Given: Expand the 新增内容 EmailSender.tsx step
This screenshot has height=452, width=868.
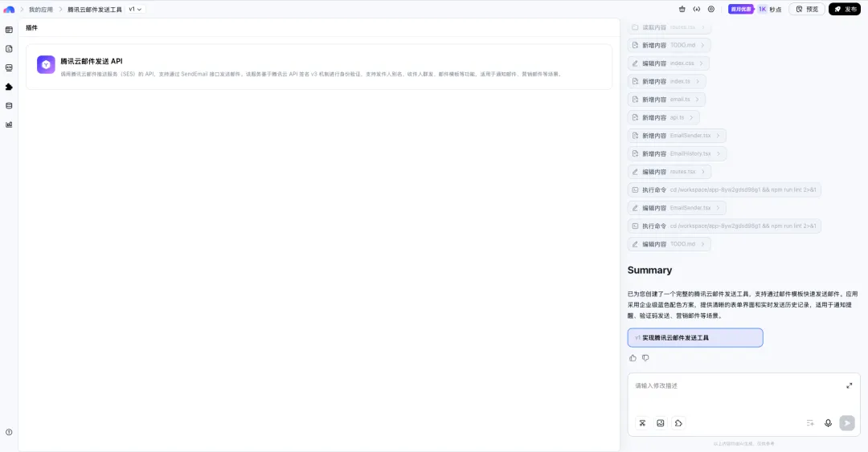Looking at the screenshot, I should point(677,136).
